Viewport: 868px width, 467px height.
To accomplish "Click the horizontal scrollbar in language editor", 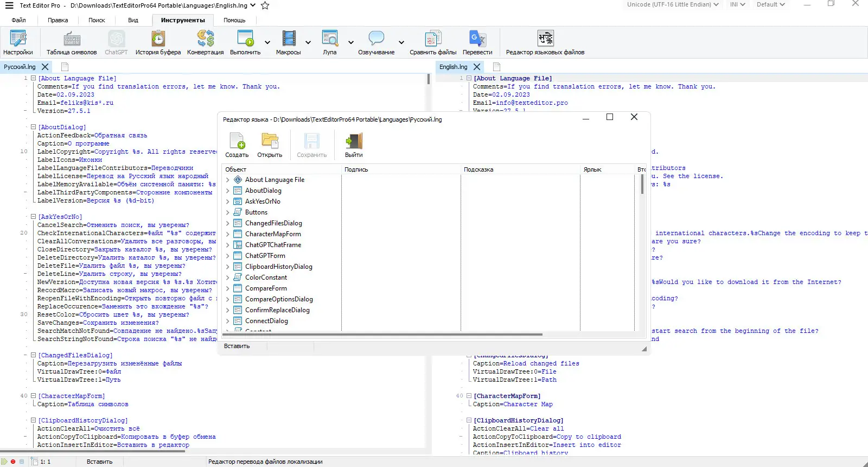I will coord(382,335).
